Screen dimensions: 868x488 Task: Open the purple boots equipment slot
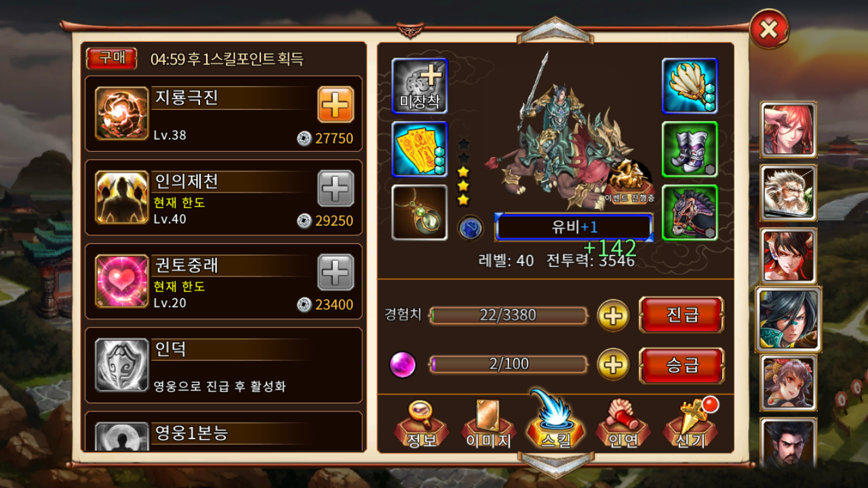690,149
